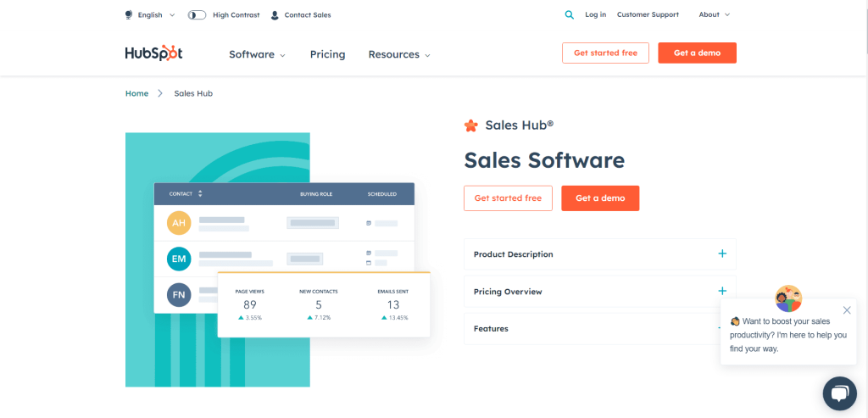Expand the Product Description section
The width and height of the screenshot is (868, 418).
[600, 254]
